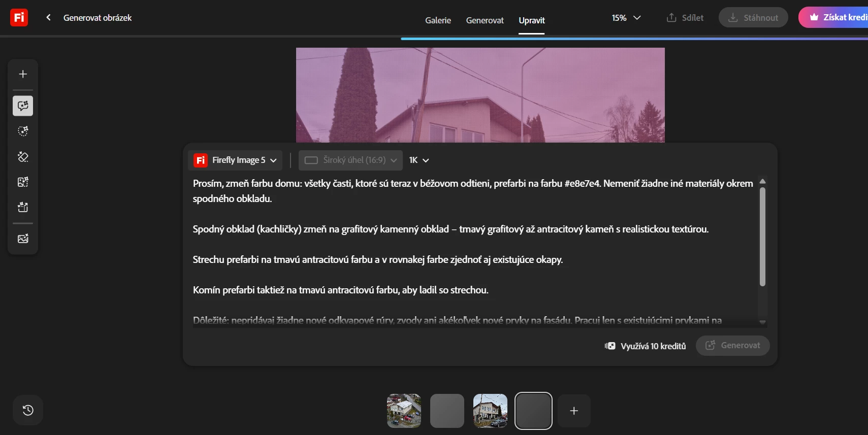The image size is (868, 435).
Task: Switch to the Generovat tab
Action: click(x=485, y=20)
